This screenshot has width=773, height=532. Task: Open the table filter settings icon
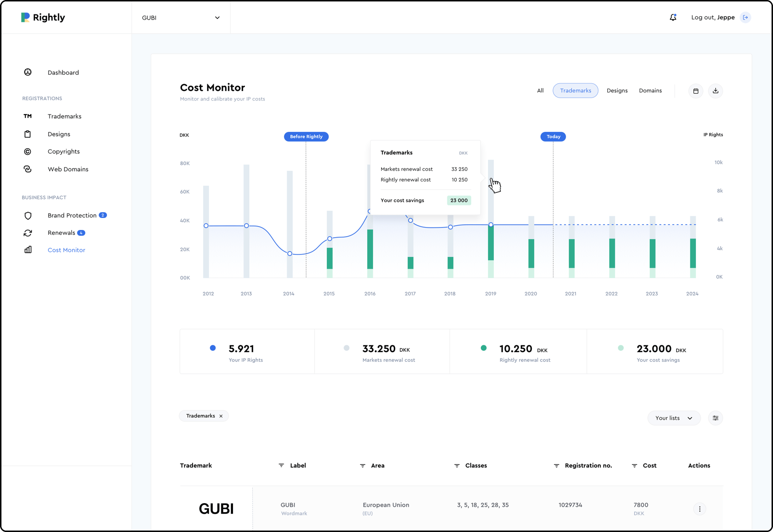click(716, 418)
